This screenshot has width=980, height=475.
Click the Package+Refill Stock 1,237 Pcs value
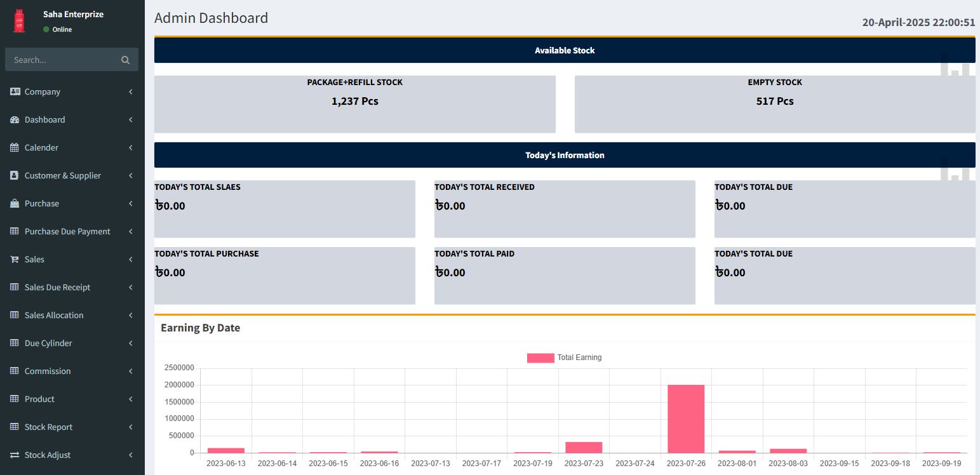(x=355, y=101)
